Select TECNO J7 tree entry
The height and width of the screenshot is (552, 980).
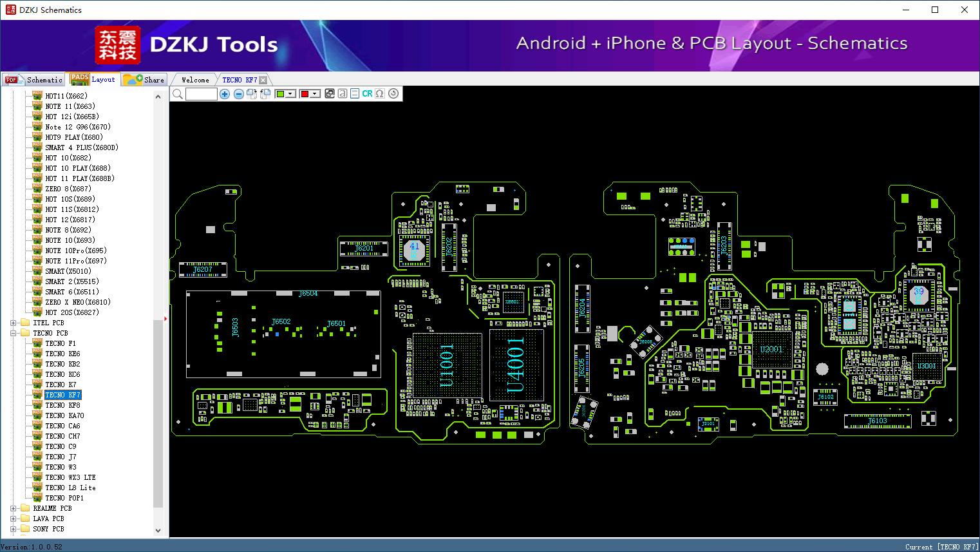point(61,457)
